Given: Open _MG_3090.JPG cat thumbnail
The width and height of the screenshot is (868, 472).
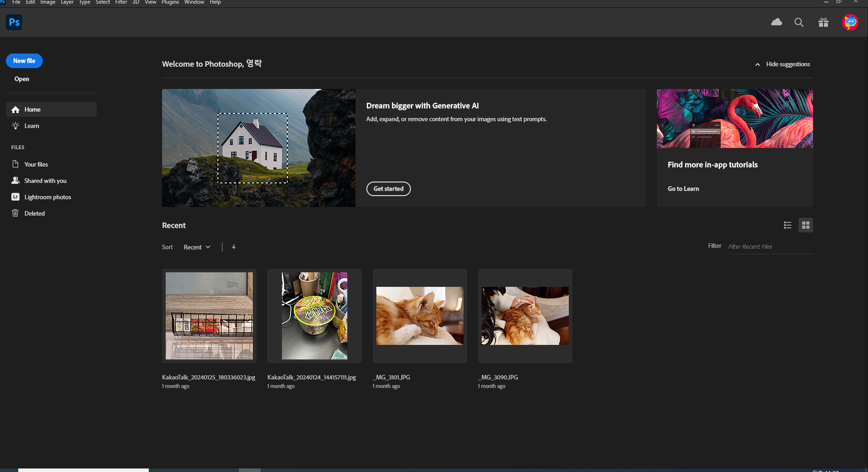Looking at the screenshot, I should pos(525,316).
